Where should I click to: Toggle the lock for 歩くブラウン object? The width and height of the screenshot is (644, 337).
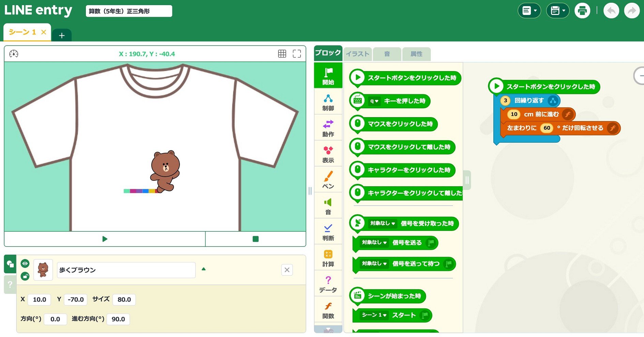pos(25,276)
